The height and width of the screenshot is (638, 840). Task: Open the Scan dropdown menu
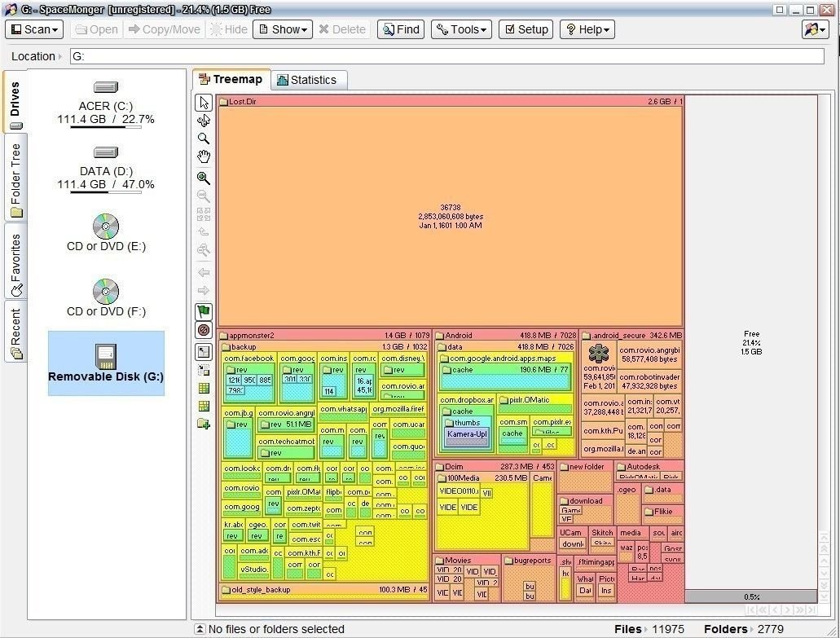34,29
